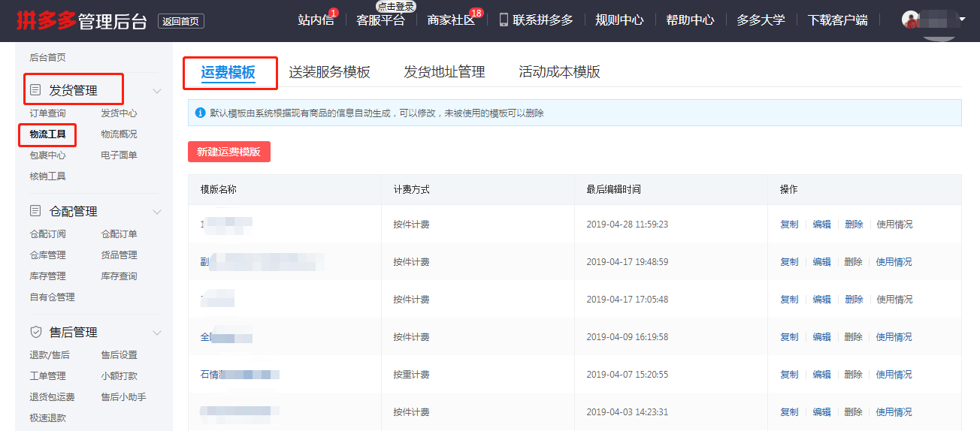Image resolution: width=980 pixels, height=431 pixels.
Task: Open 帮助中心 in top navigation
Action: pyautogui.click(x=690, y=20)
